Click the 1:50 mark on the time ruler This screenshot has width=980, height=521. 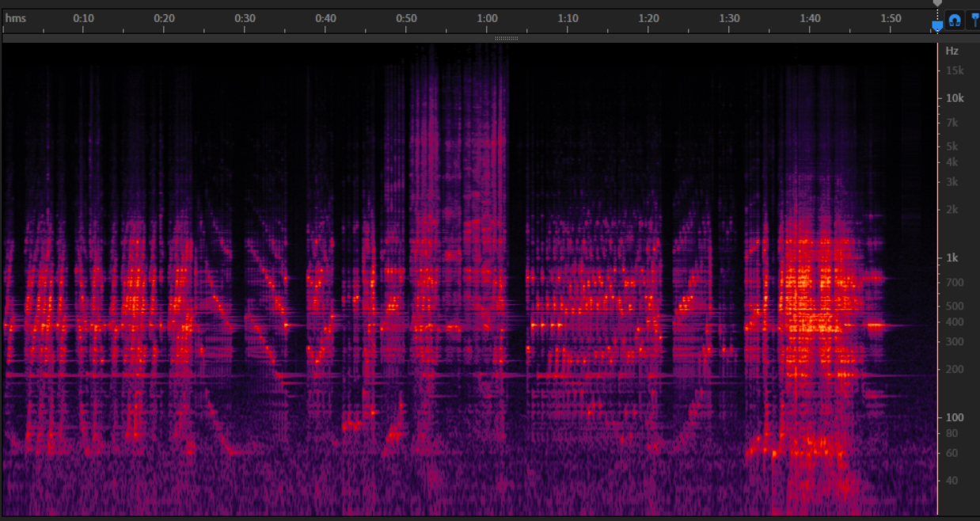[x=891, y=18]
